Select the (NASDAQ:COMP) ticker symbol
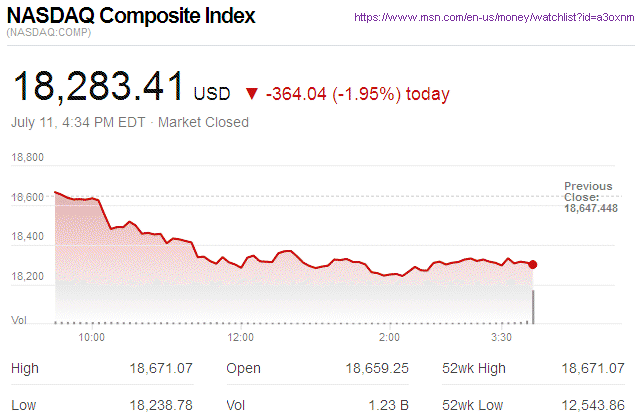This screenshot has width=640, height=420. pos(50,34)
